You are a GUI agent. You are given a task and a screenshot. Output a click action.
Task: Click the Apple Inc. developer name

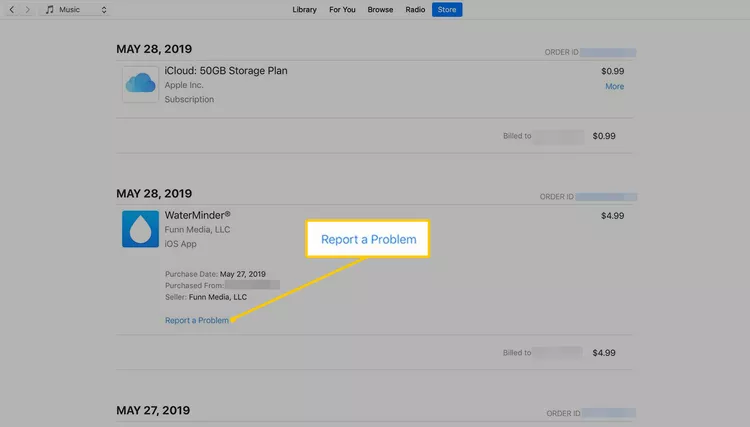(x=184, y=85)
